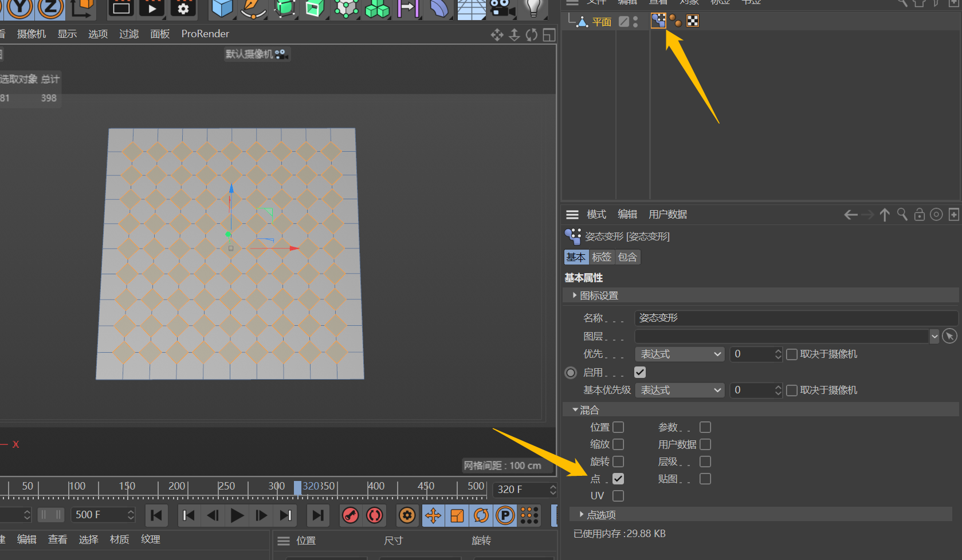This screenshot has height=560, width=962.
Task: Toggle Parameter keyframe P icon
Action: (505, 515)
